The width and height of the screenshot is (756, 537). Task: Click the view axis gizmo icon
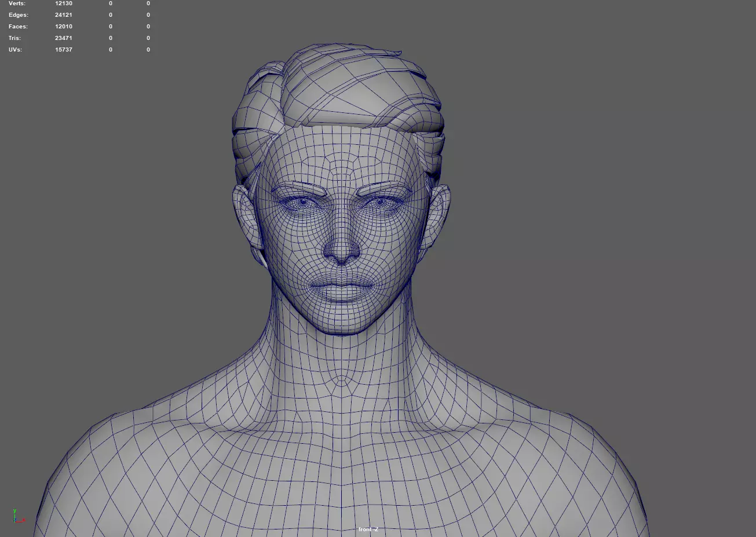pos(19,516)
